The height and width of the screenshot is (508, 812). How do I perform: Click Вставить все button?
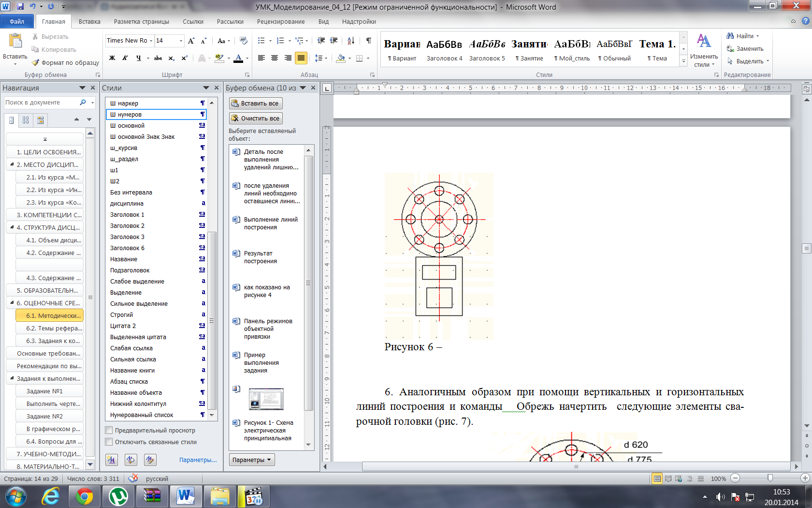coord(256,104)
